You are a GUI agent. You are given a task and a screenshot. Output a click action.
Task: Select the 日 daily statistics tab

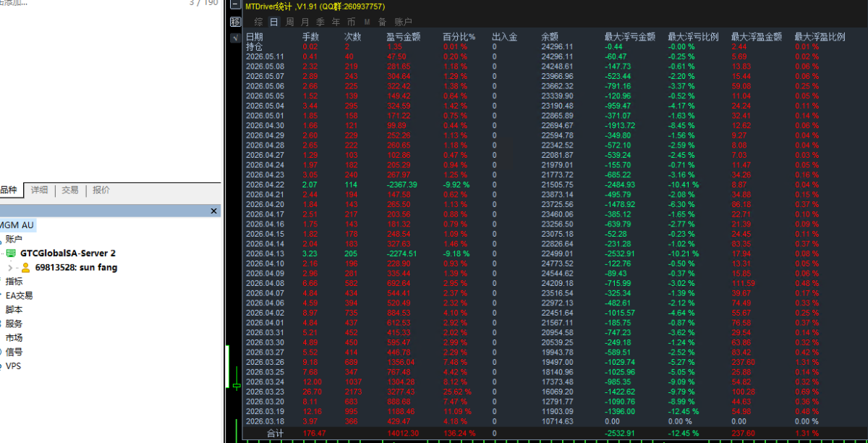(274, 22)
